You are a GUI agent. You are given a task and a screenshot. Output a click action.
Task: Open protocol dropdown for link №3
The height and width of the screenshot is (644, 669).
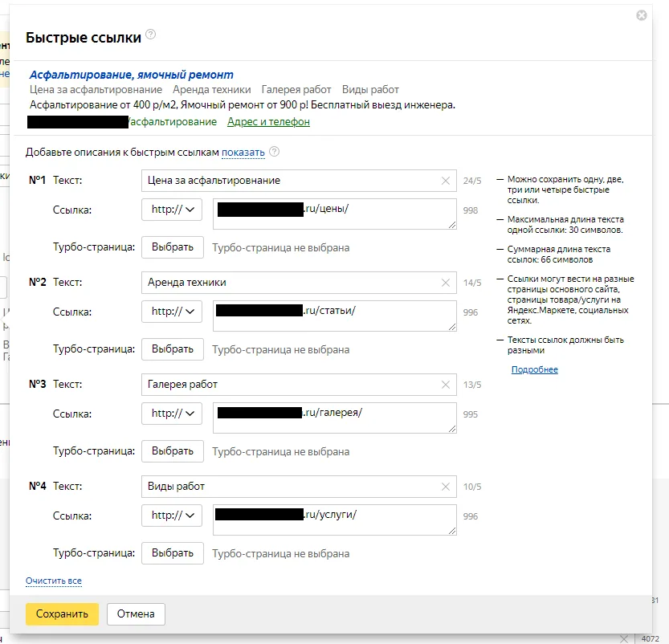tap(172, 414)
